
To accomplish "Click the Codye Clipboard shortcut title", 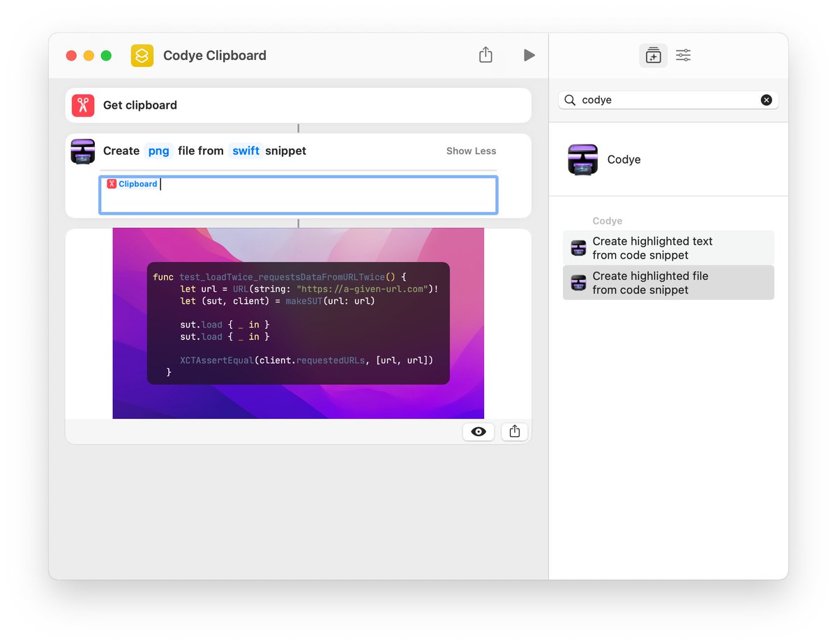I will pyautogui.click(x=215, y=56).
